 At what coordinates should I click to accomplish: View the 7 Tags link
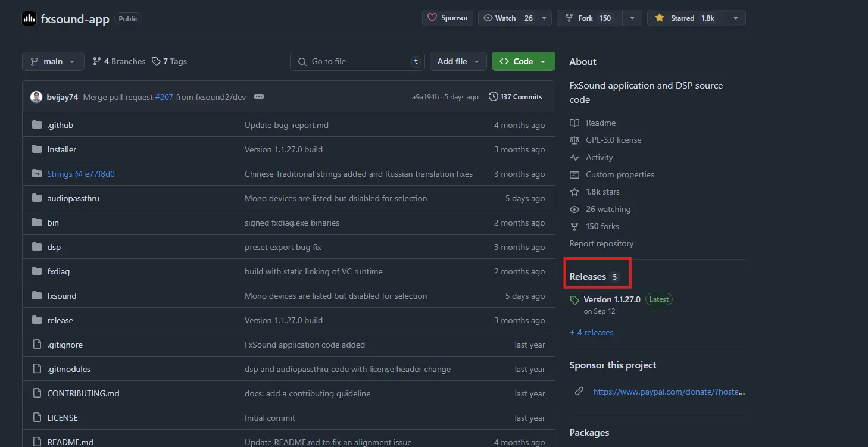click(x=169, y=61)
